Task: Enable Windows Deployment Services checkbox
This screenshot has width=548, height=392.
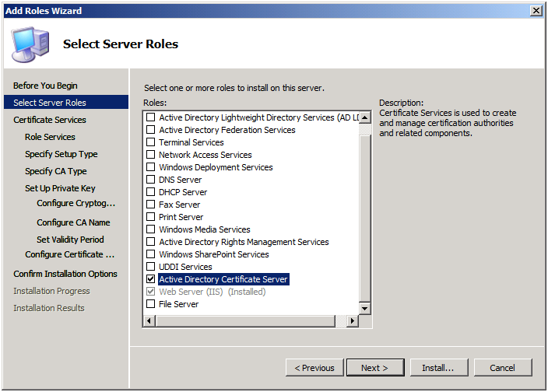Action: (151, 167)
